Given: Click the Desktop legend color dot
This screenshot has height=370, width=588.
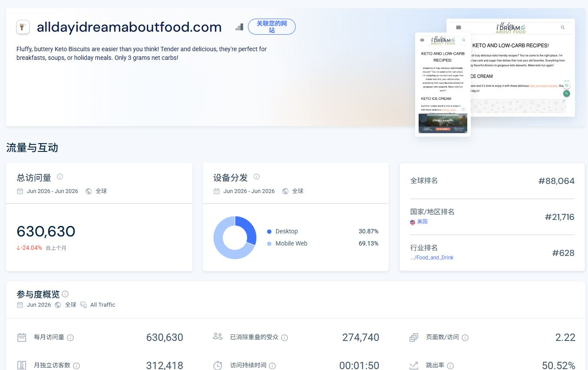Looking at the screenshot, I should point(269,232).
